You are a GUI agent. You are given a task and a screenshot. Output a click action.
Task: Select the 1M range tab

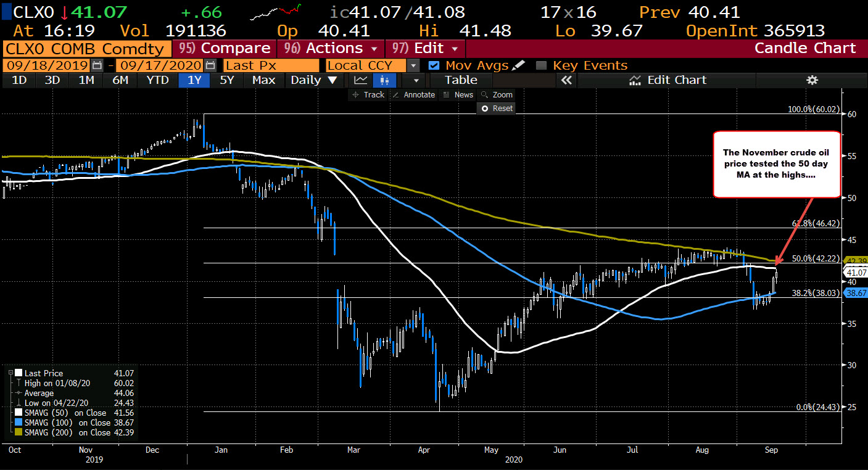point(86,80)
